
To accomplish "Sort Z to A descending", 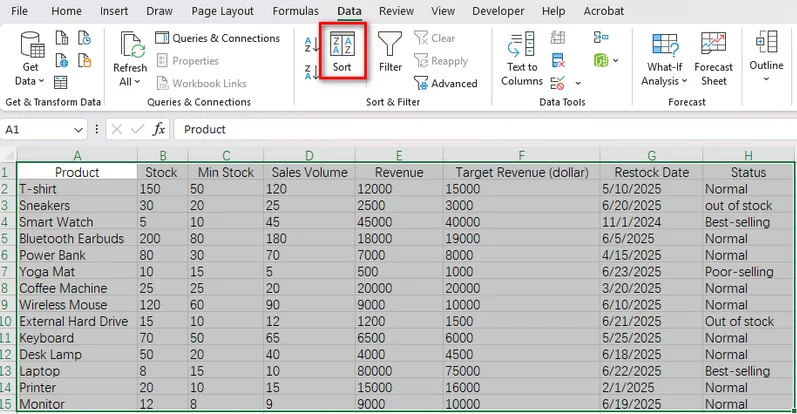I will [x=312, y=72].
